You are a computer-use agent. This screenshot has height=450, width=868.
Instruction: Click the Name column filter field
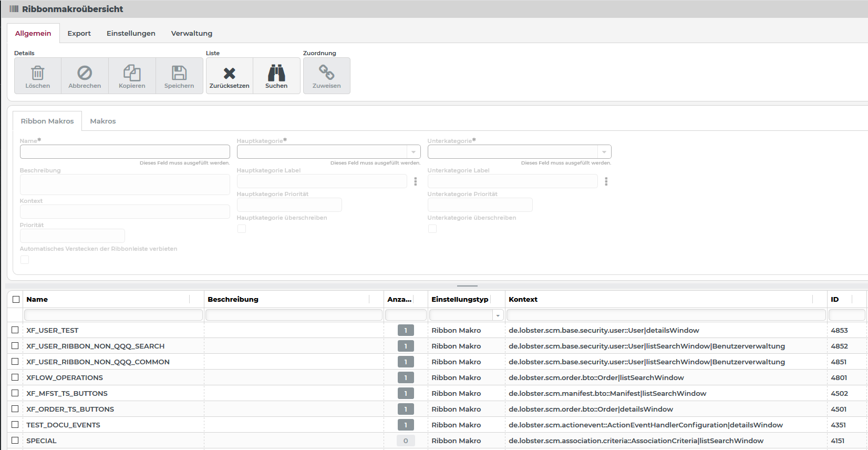pyautogui.click(x=113, y=315)
